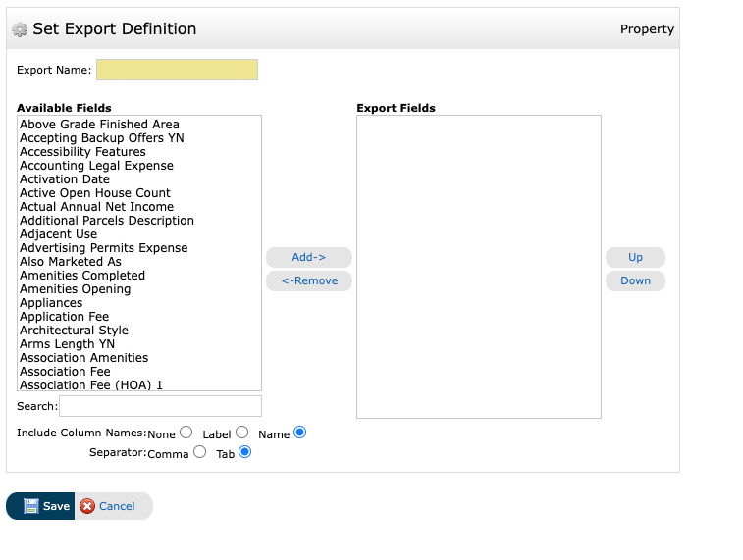Click the floppy disk Save icon
This screenshot has width=743, height=560.
[x=30, y=506]
